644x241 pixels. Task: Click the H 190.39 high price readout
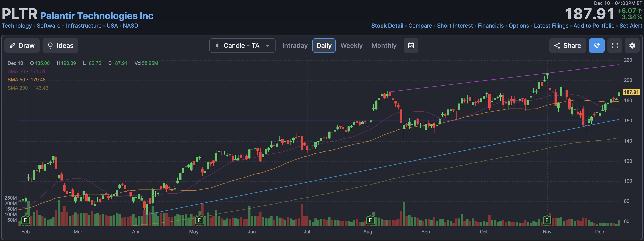tap(66, 63)
